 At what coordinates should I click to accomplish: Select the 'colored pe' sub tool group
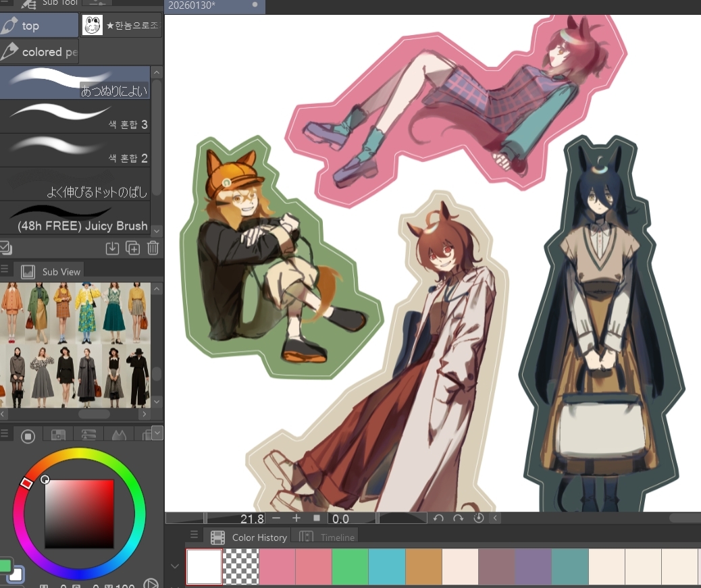click(40, 52)
